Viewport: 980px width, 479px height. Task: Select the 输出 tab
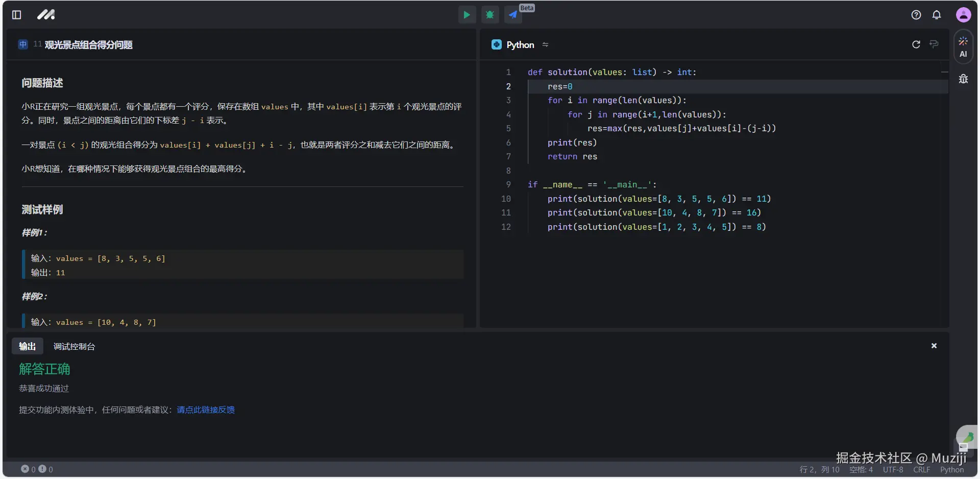point(27,346)
